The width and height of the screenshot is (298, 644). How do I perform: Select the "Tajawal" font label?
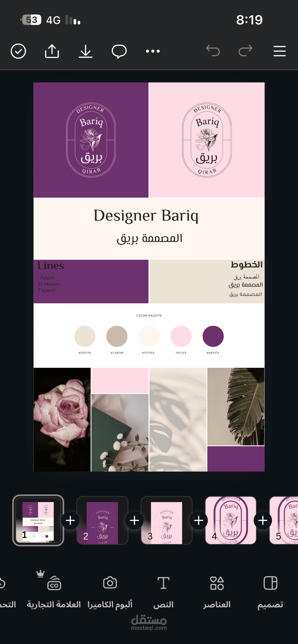(47, 290)
